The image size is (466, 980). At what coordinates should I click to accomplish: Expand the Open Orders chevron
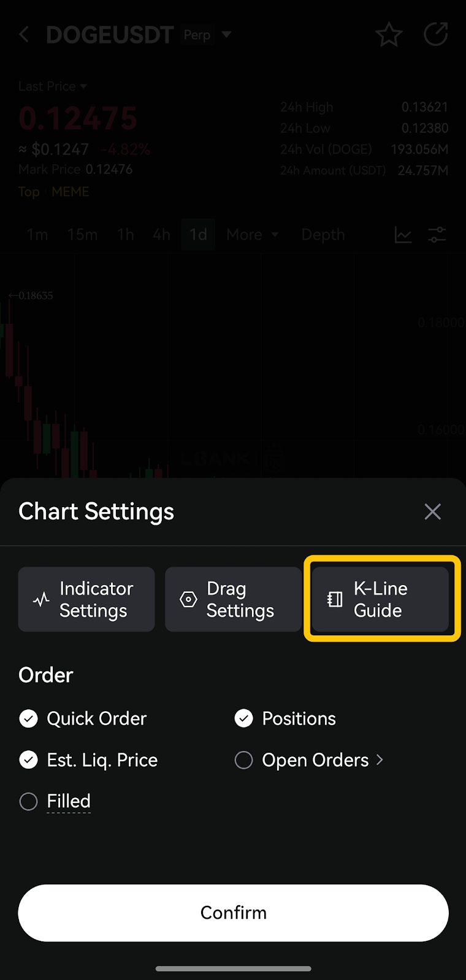coord(380,760)
